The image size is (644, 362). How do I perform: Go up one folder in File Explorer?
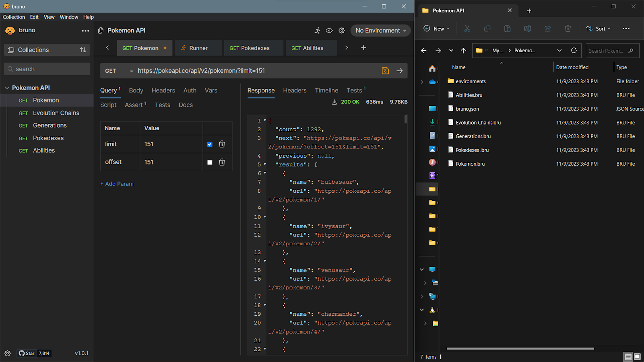coord(463,50)
